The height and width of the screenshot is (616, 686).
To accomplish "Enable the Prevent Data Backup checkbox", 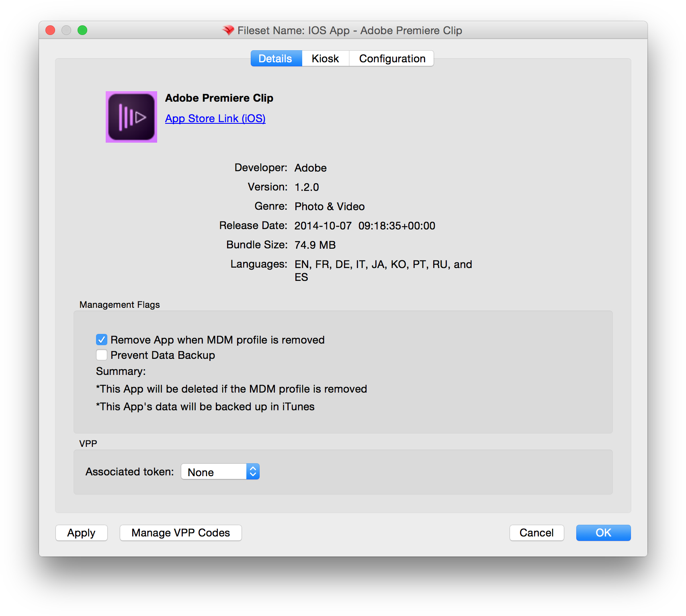I will 102,355.
